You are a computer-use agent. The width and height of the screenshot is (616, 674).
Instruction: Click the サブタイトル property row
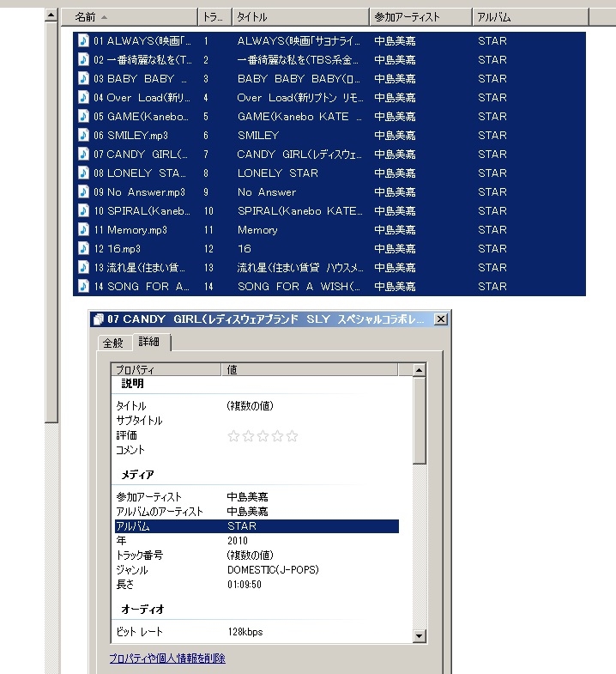(x=257, y=421)
